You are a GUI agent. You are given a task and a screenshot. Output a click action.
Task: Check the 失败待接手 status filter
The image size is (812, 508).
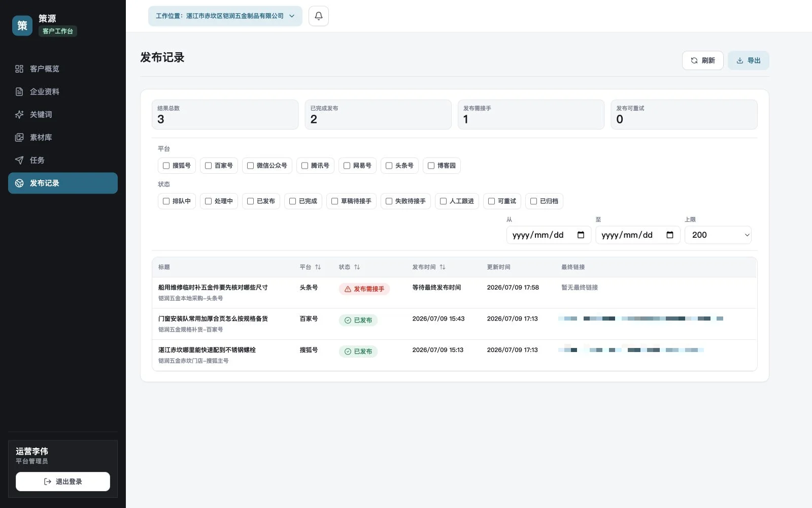click(x=389, y=201)
